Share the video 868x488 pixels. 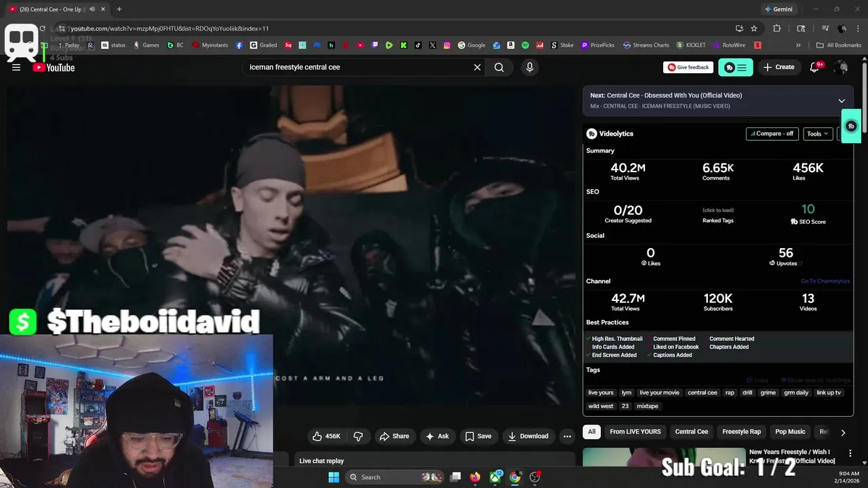coord(394,436)
